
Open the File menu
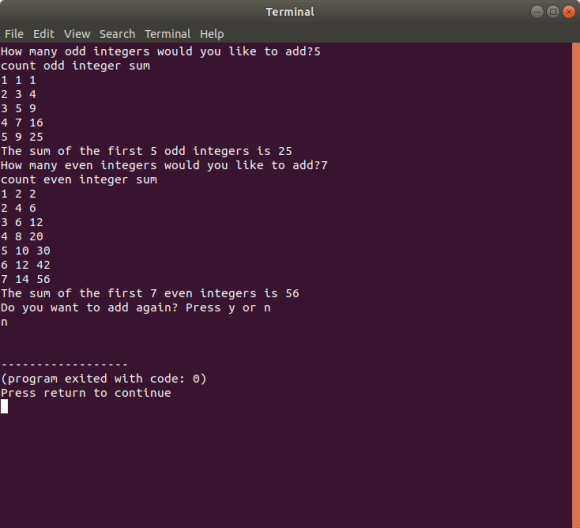coord(14,34)
